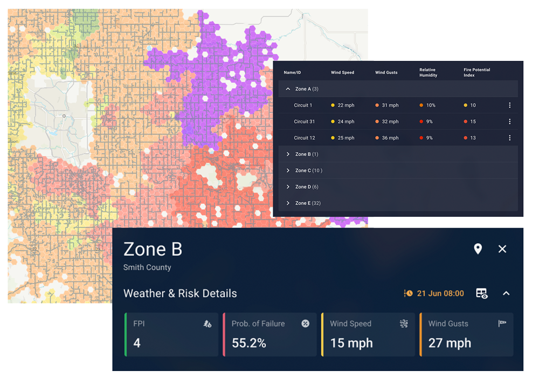Click the wind icon in Wind Speed card
The width and height of the screenshot is (539, 392).
coord(404,324)
